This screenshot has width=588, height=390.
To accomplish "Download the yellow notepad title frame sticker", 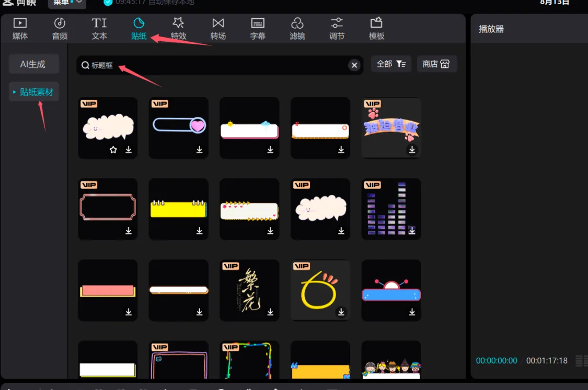I will tap(199, 231).
